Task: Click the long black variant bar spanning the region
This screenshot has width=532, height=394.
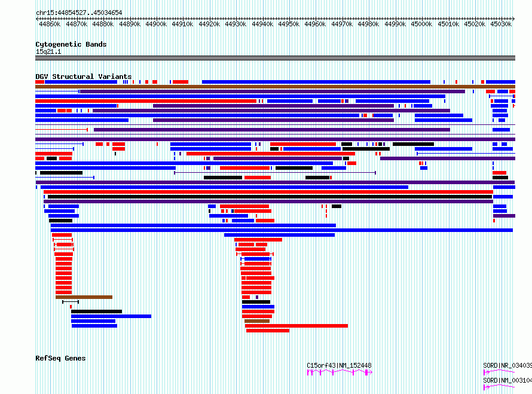Action: tap(270, 197)
